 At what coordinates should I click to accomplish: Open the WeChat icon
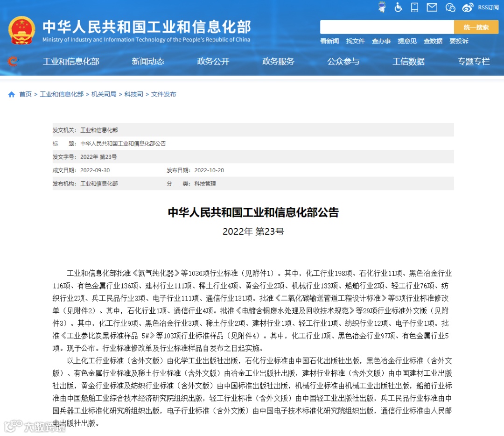click(x=450, y=7)
